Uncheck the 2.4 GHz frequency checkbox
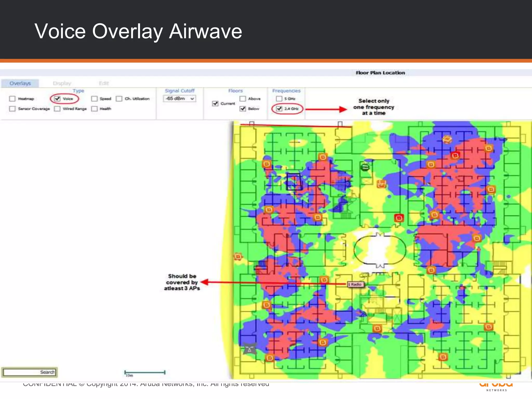Image resolution: width=532 pixels, height=399 pixels. tap(279, 109)
